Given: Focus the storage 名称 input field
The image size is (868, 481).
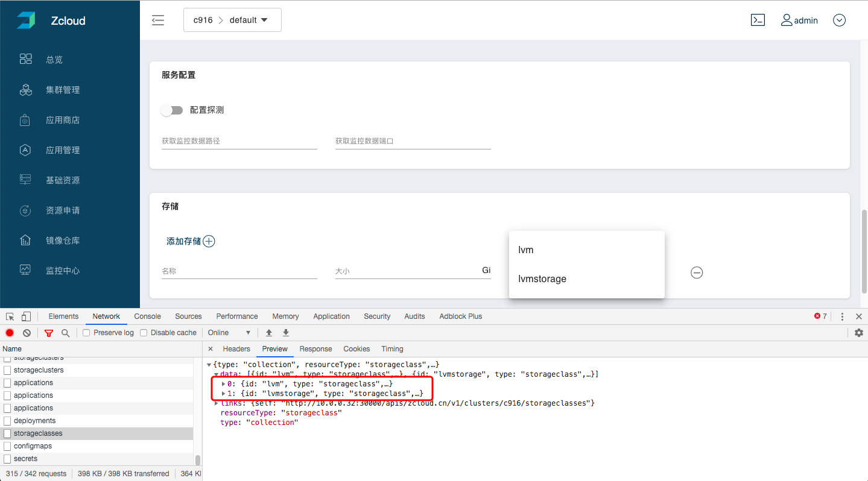Looking at the screenshot, I should coord(239,271).
